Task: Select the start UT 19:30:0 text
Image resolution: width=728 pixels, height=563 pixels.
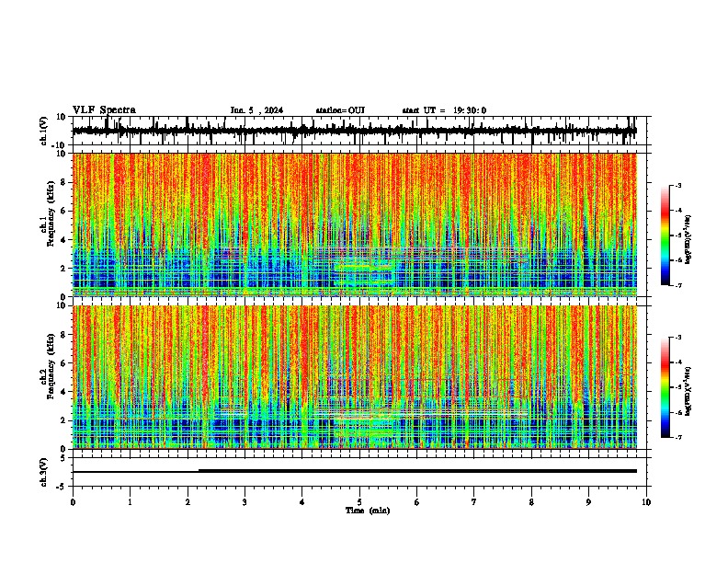Action: coord(444,110)
